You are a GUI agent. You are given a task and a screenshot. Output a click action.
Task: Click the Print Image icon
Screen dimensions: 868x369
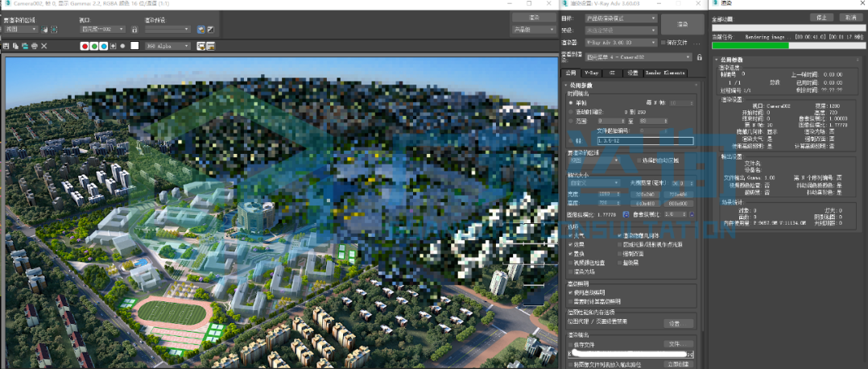(x=35, y=46)
